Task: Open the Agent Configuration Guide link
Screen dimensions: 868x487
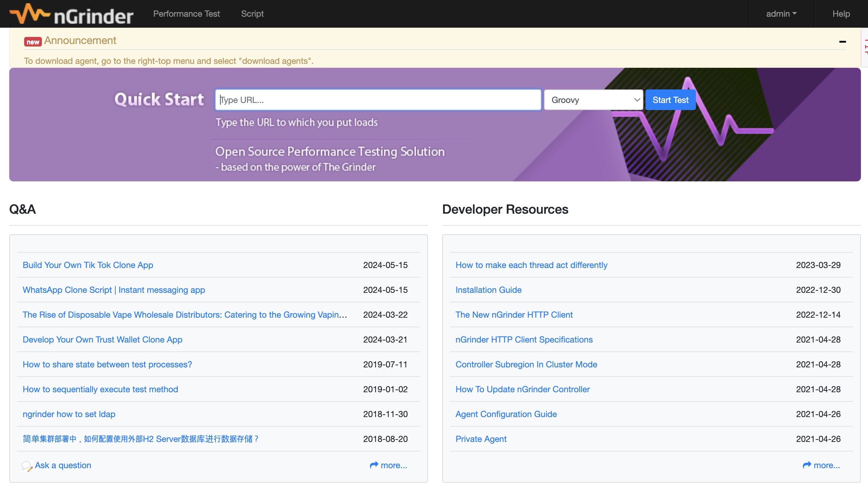Action: (x=506, y=414)
